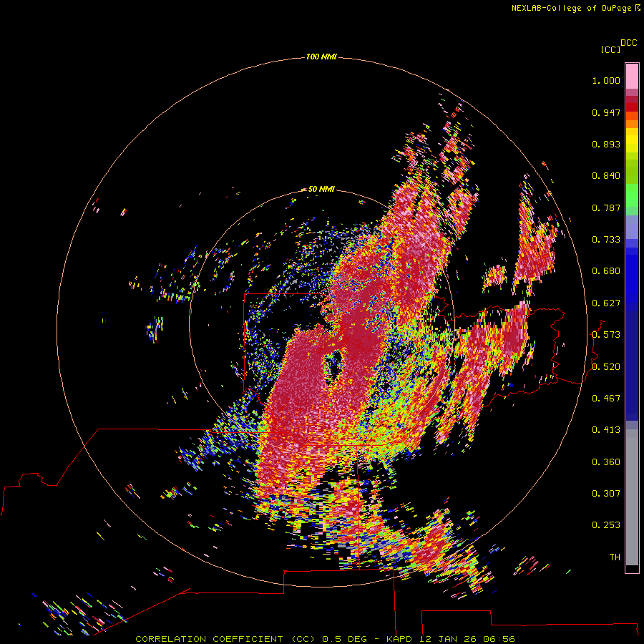644x644 pixels.
Task: Click the [CC] legend unit label
Action: tap(610, 49)
